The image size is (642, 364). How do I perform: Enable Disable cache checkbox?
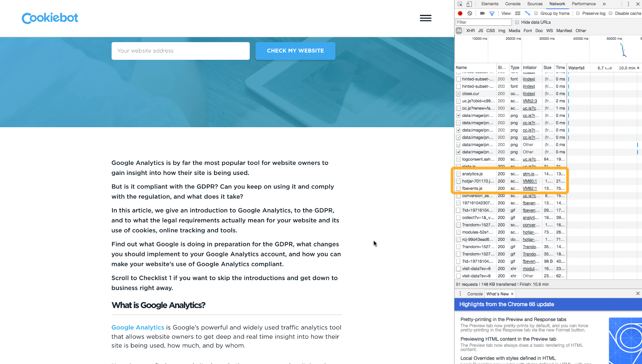611,13
